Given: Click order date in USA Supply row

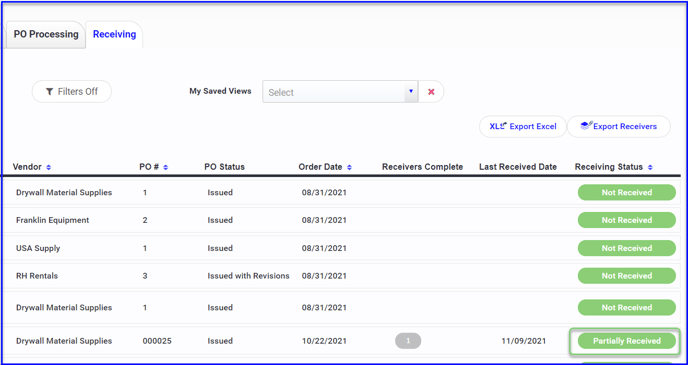Looking at the screenshot, I should (x=324, y=248).
